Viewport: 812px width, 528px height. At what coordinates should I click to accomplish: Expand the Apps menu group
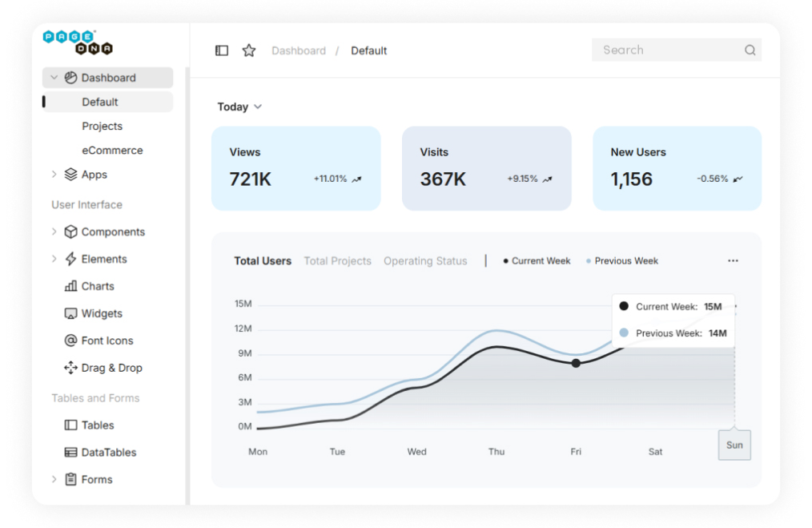94,175
